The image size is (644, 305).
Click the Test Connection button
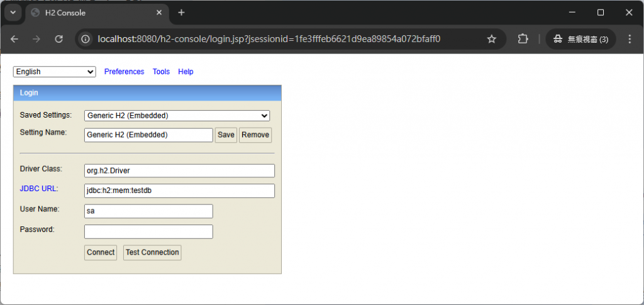(152, 252)
